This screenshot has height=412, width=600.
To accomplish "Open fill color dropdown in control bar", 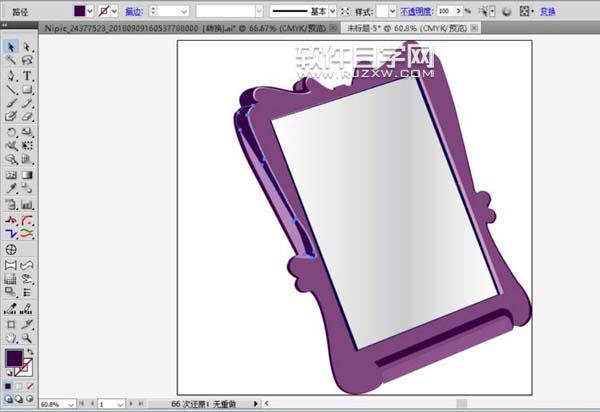I will [90, 11].
